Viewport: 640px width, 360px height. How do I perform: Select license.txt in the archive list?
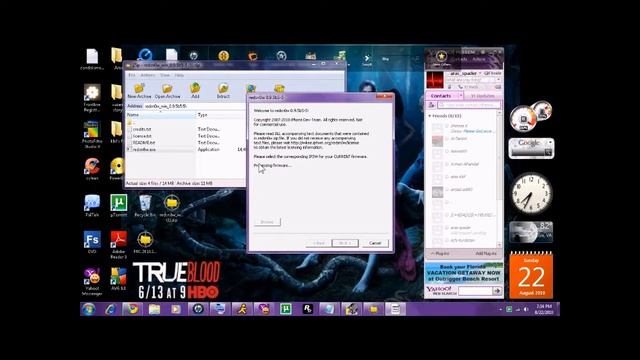point(142,136)
